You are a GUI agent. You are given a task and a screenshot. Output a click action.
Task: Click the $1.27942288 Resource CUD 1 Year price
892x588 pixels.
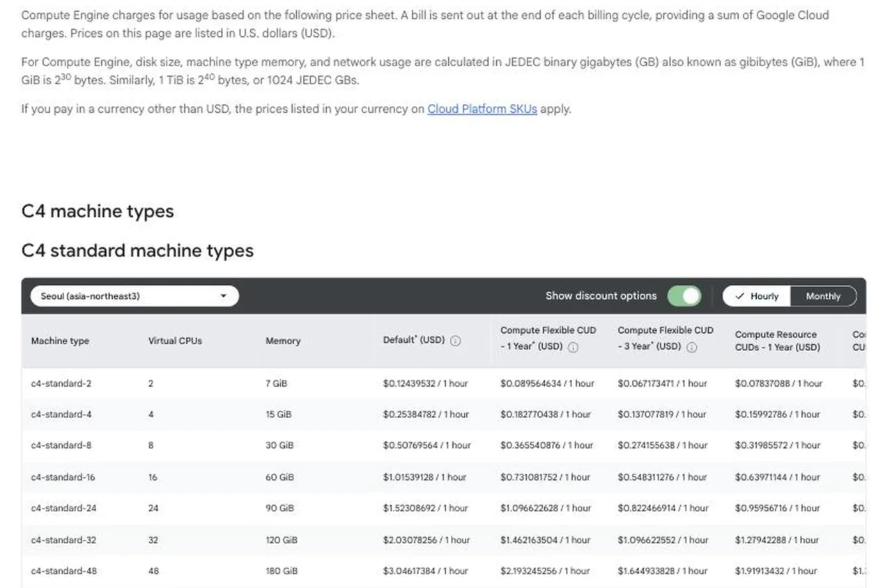click(777, 540)
